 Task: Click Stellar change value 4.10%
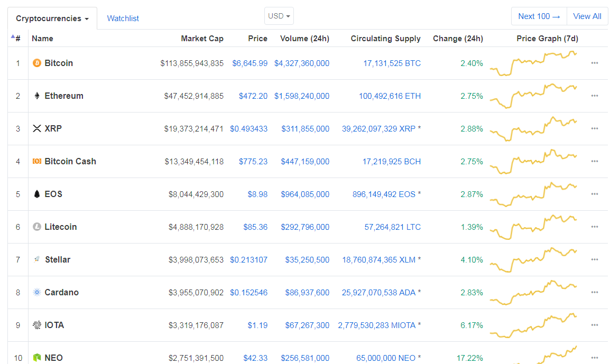coord(472,259)
